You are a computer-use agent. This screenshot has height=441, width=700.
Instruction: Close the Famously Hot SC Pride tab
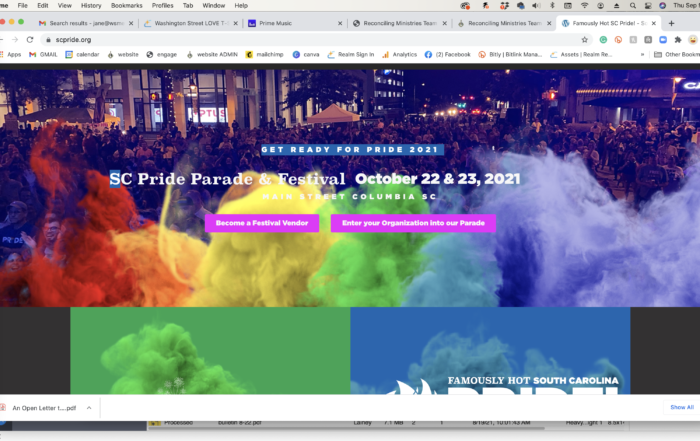click(x=654, y=23)
